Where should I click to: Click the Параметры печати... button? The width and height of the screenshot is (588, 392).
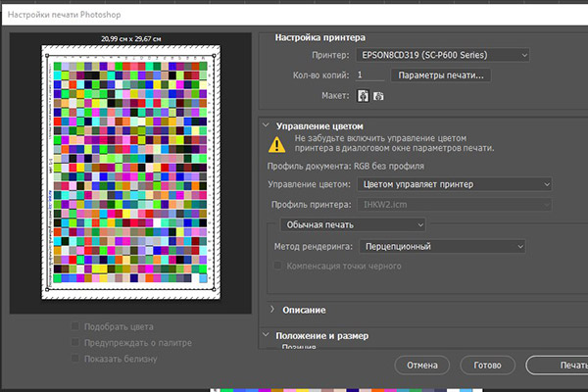441,75
